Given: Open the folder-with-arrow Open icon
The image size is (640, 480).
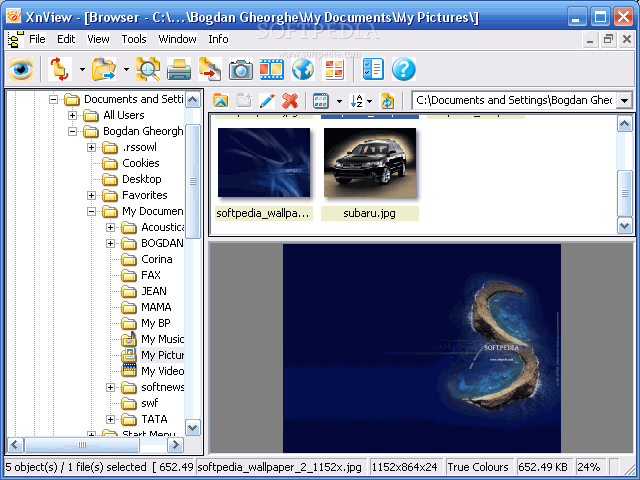Looking at the screenshot, I should 104,69.
